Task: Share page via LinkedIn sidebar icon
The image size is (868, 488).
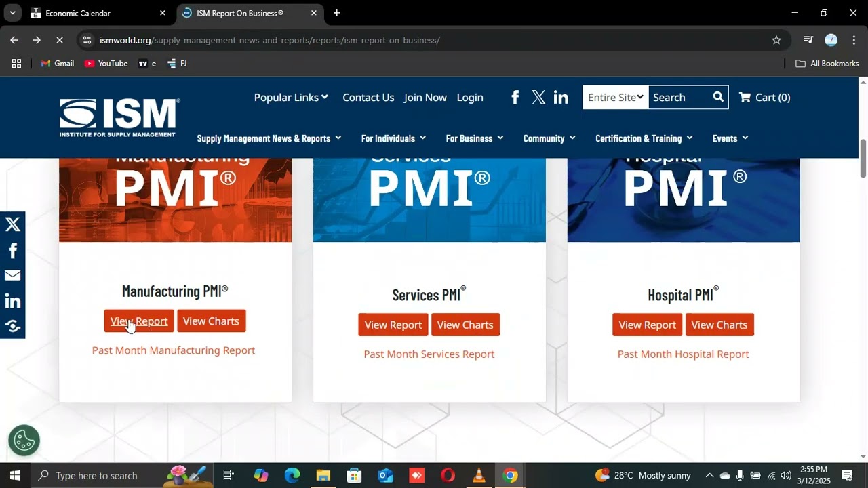Action: [13, 301]
